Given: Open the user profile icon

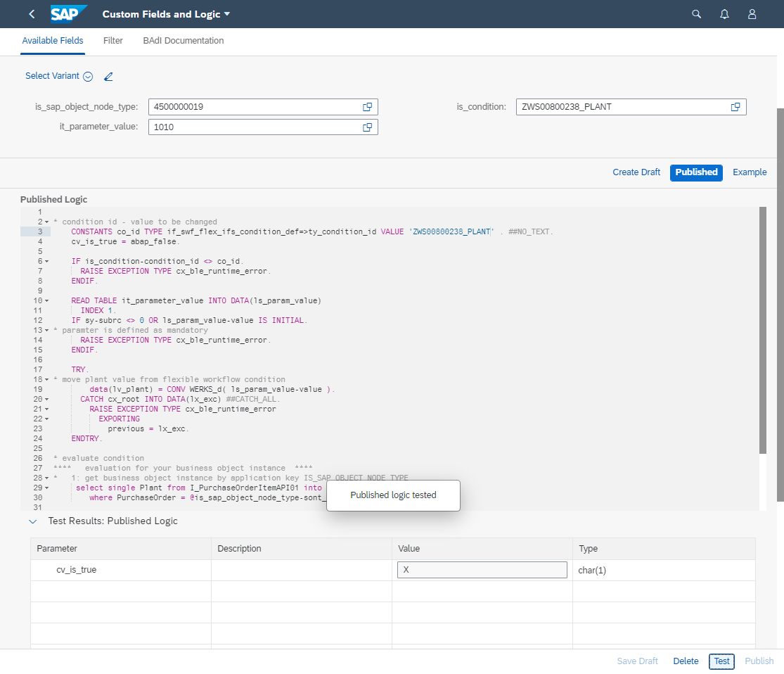Looking at the screenshot, I should (752, 14).
